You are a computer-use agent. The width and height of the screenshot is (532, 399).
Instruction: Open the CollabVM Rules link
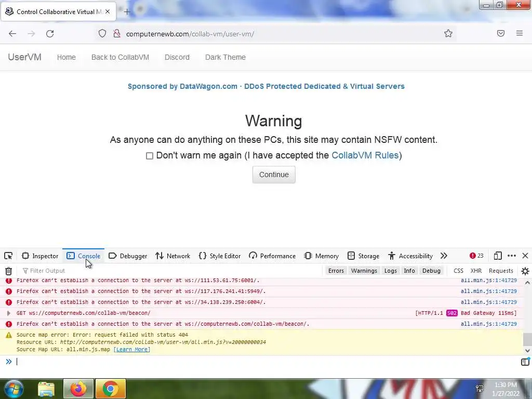[365, 155]
